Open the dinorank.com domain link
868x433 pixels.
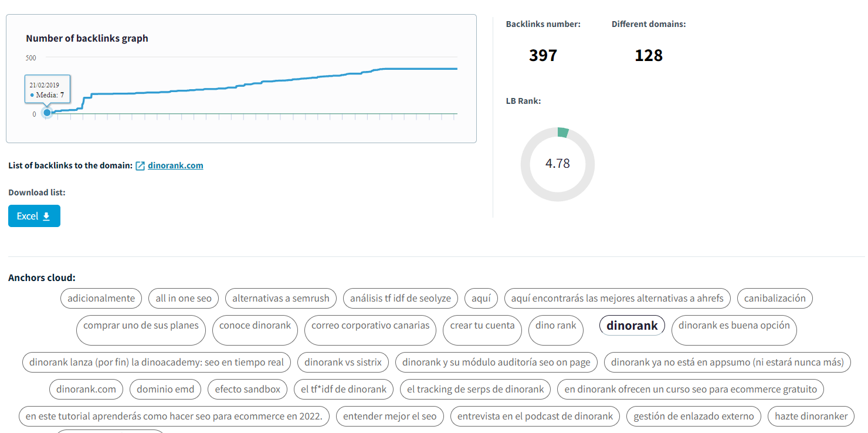(175, 165)
